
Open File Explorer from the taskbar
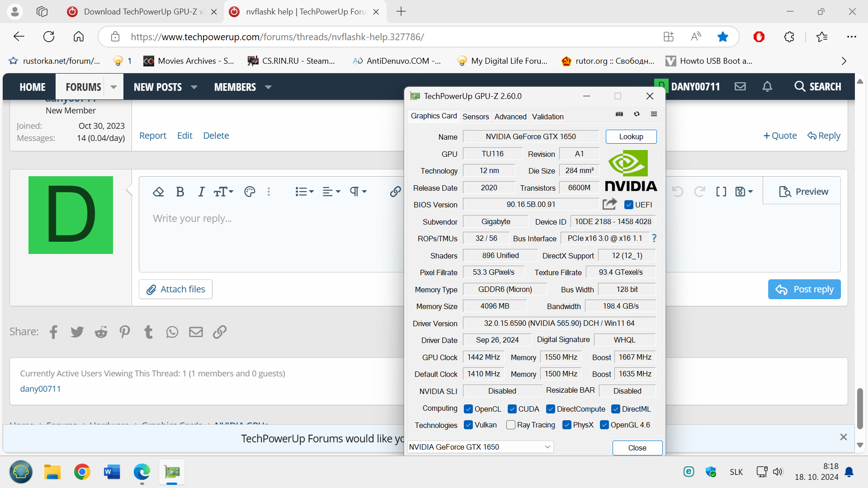coord(52,472)
